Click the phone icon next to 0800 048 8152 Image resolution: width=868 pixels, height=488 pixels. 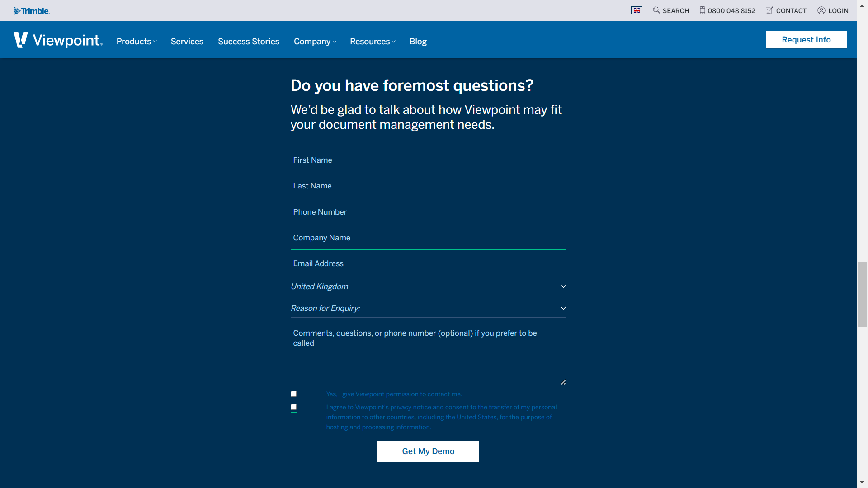702,10
